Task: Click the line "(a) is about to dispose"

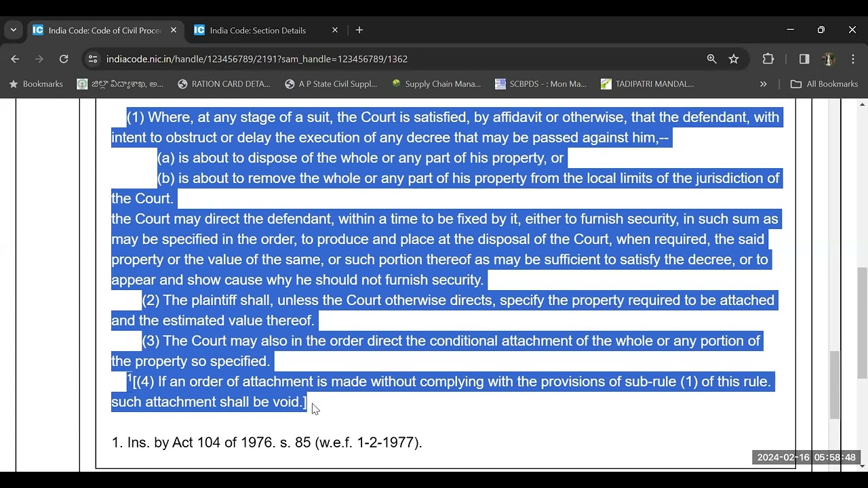Action: click(360, 158)
